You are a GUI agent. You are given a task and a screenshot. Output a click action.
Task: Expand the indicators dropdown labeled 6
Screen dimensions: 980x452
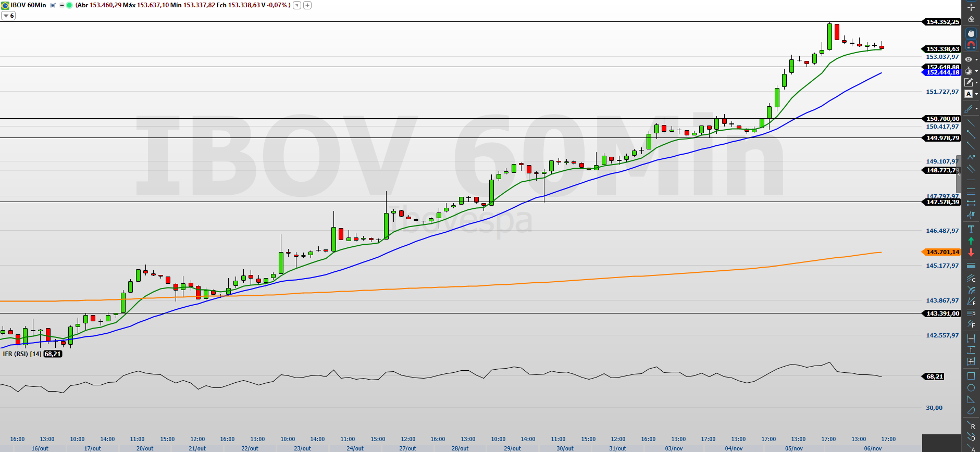(8, 16)
